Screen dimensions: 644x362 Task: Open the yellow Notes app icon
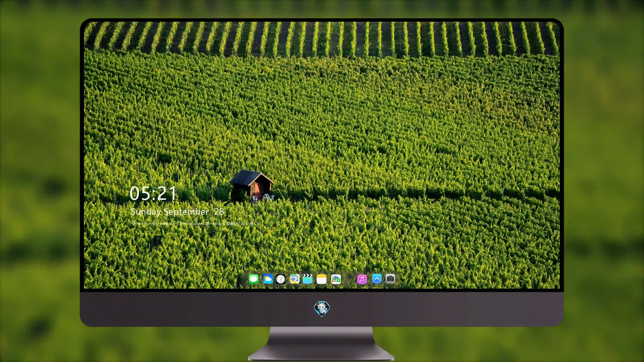(x=321, y=279)
